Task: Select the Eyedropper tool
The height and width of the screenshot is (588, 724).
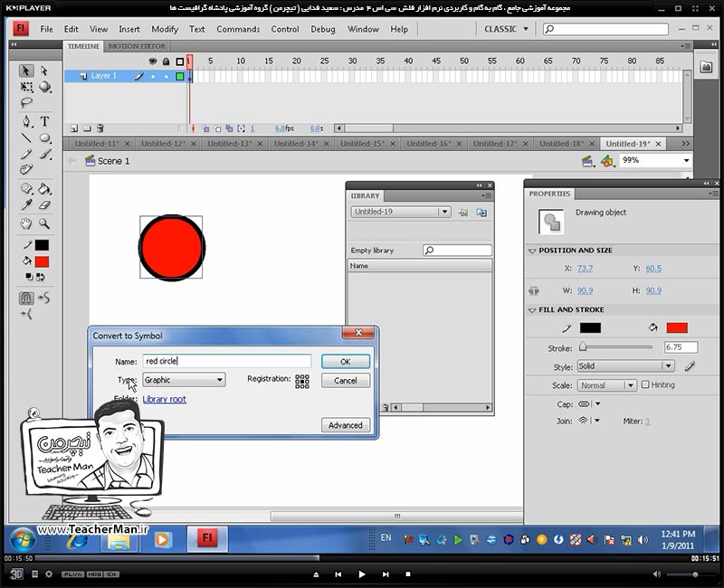Action: 26,205
